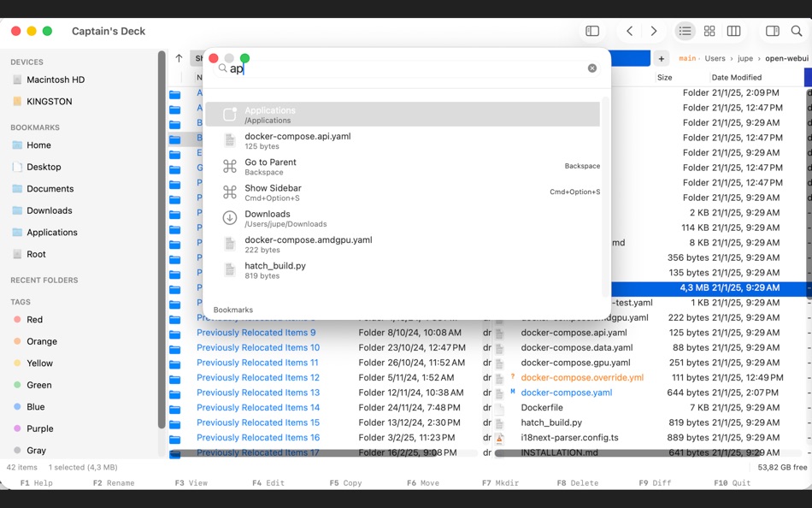Clear the search field with the X
The height and width of the screenshot is (508, 812).
point(592,68)
